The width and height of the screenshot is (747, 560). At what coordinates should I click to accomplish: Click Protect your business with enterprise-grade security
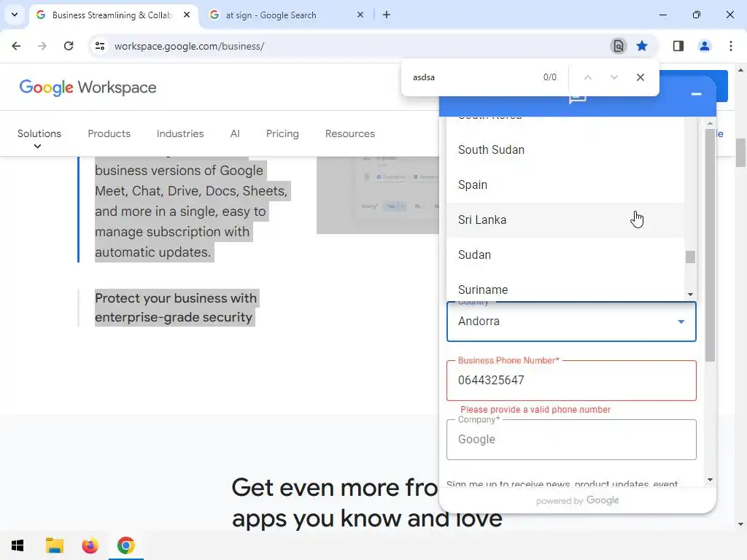click(x=176, y=308)
